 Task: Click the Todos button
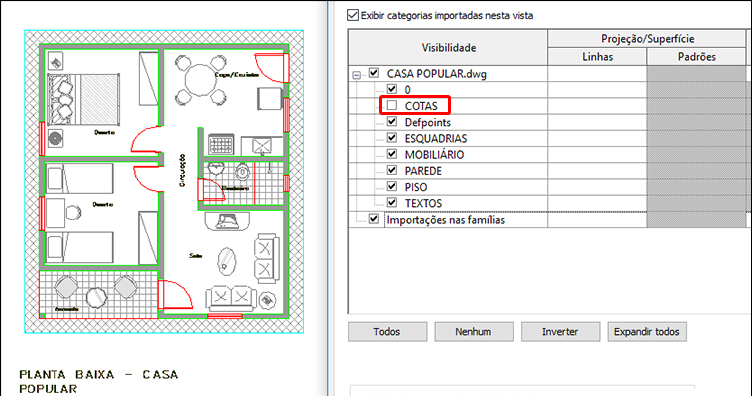point(387,332)
